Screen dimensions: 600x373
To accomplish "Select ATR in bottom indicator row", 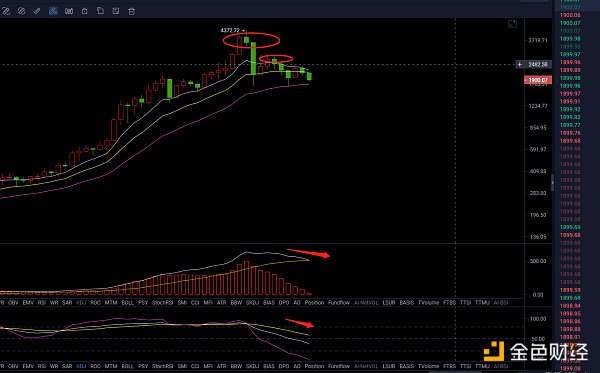I will point(222,366).
